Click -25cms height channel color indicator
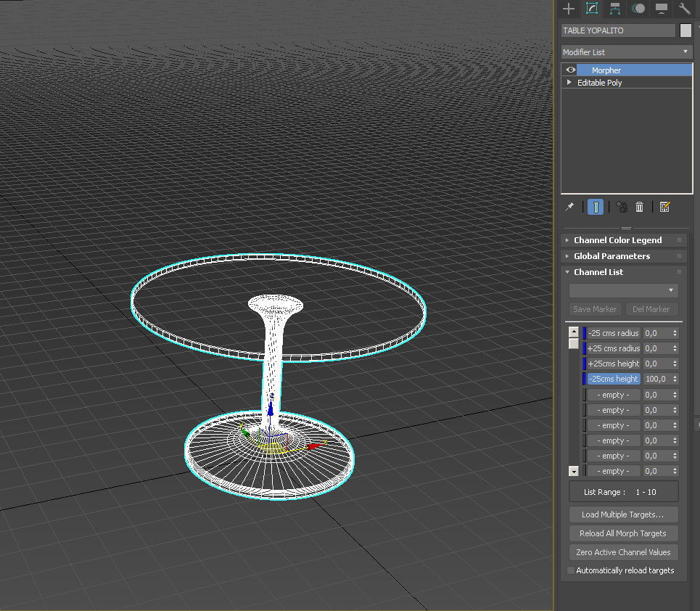This screenshot has width=700, height=611. tap(584, 379)
